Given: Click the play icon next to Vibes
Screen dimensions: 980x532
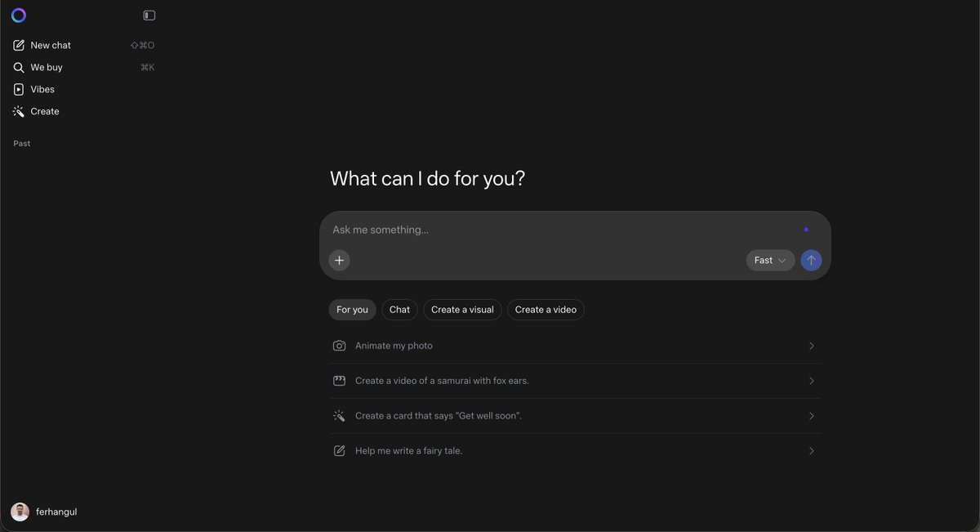Looking at the screenshot, I should [19, 89].
